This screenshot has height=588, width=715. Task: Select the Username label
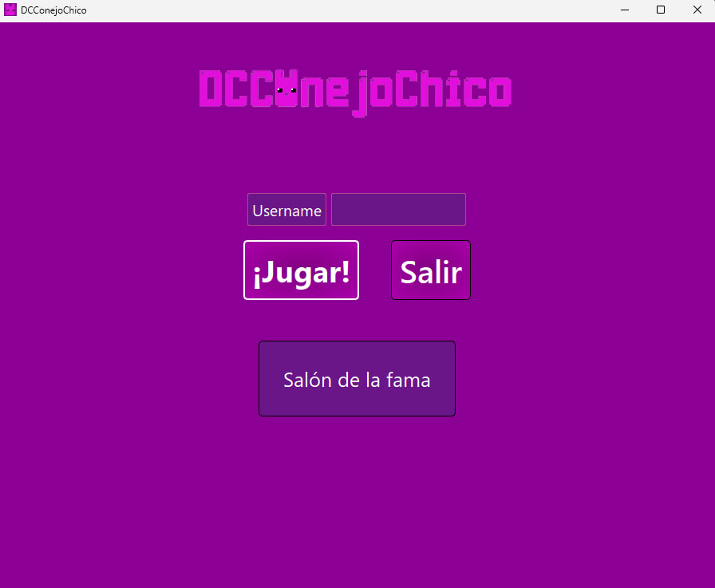[286, 209]
